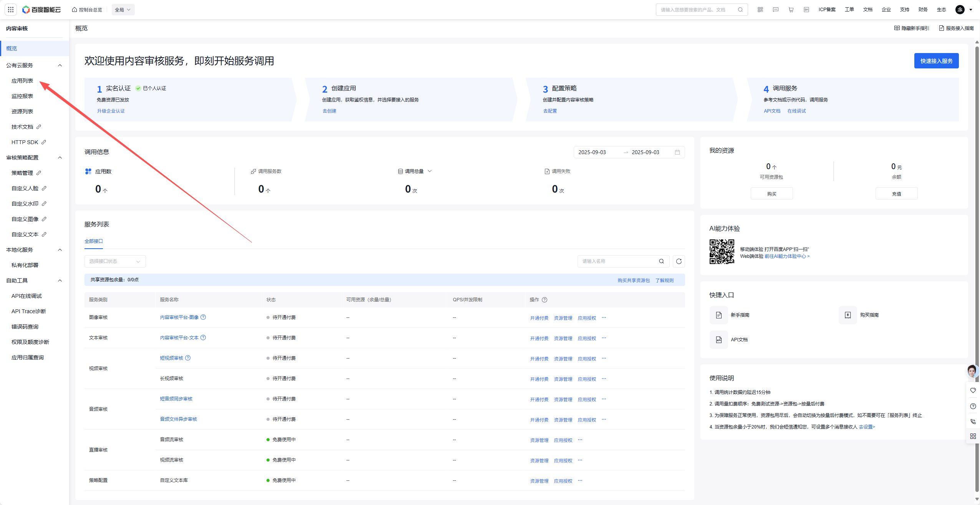Viewport: 980px width, 505px height.
Task: Click help icon beside 内容审核平台-图像
Action: 204,317
